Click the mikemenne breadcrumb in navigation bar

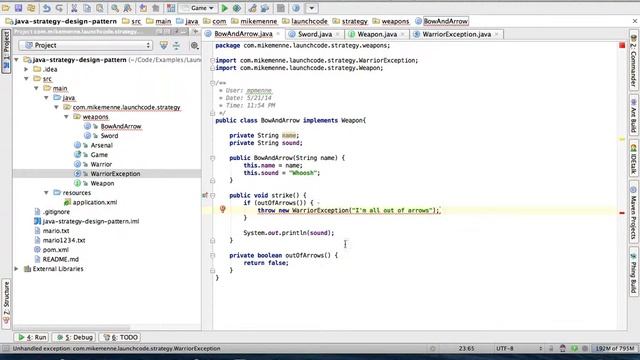tap(254, 21)
